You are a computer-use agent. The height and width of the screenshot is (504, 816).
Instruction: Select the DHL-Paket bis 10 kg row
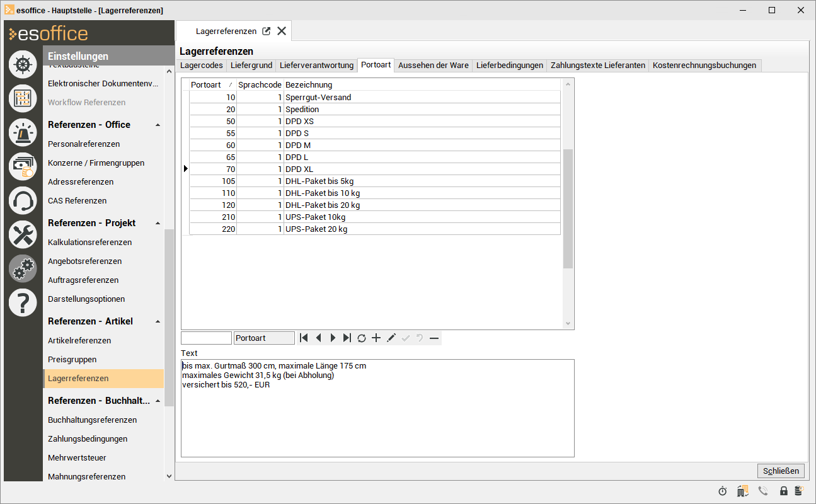[323, 193]
